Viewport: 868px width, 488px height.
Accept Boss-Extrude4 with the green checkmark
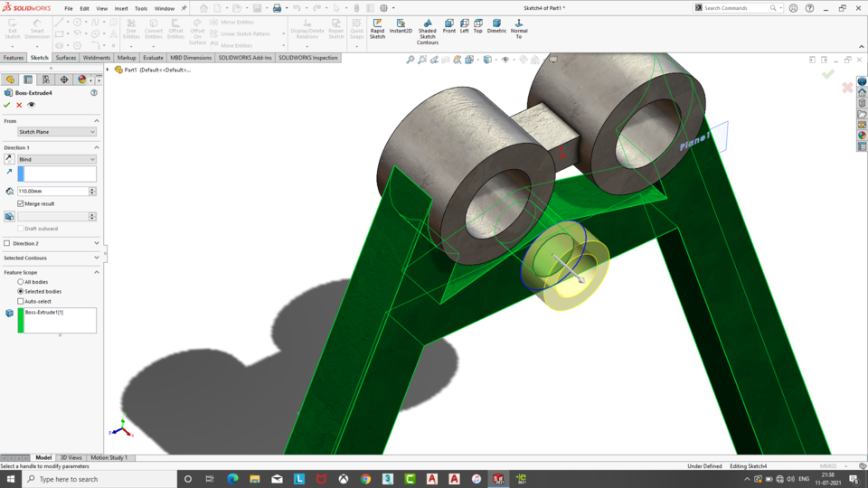[6, 105]
